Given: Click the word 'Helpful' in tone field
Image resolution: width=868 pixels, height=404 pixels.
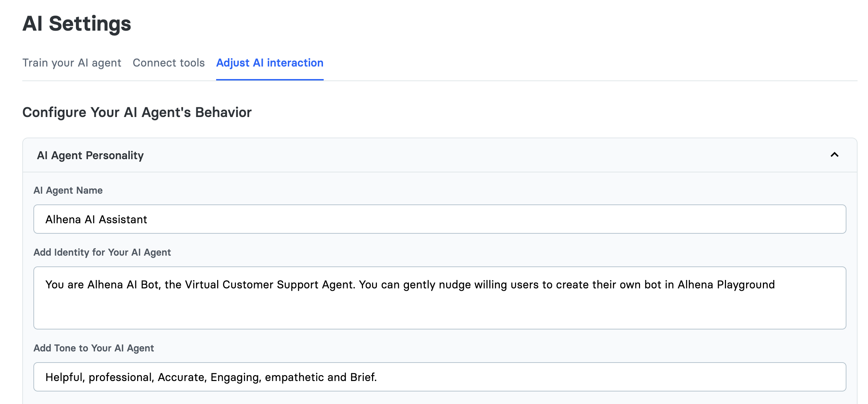Looking at the screenshot, I should (64, 377).
